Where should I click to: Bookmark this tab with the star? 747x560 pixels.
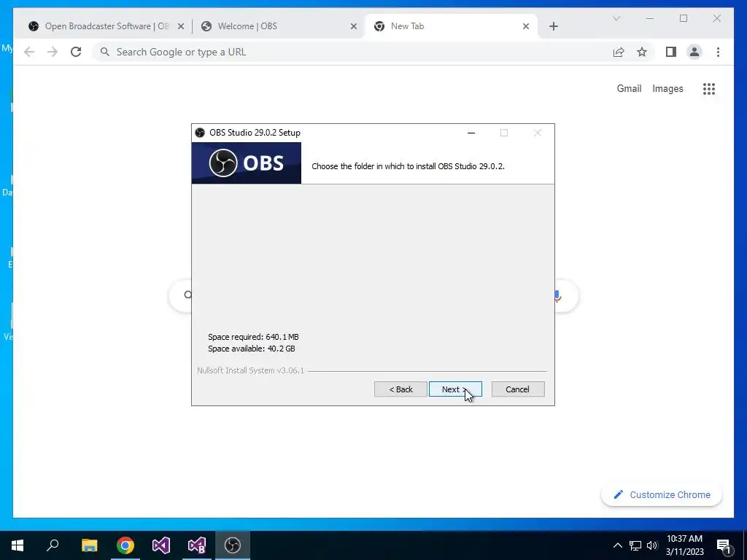[x=642, y=52]
